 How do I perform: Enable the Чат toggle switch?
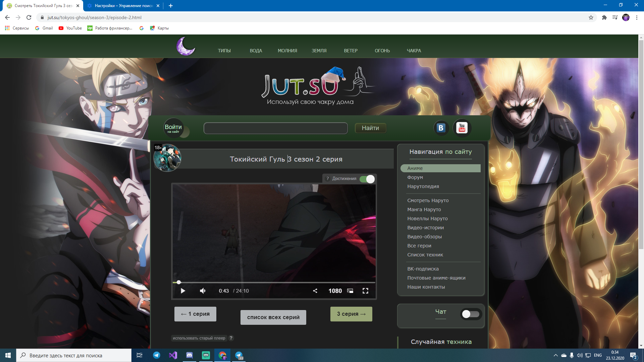(x=470, y=314)
